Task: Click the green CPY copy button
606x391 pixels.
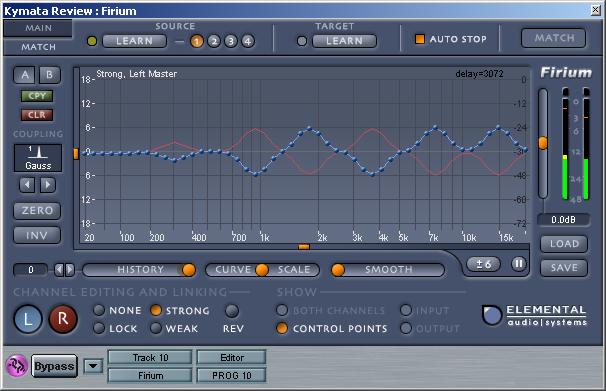Action: [37, 96]
